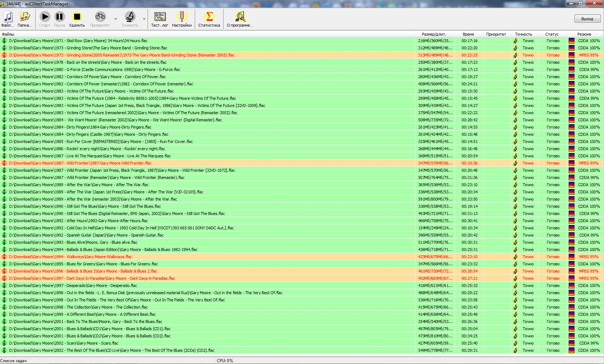The height and width of the screenshot is (364, 604).
Task: Click green file icon of Back on the streets row
Action: click(x=4, y=62)
